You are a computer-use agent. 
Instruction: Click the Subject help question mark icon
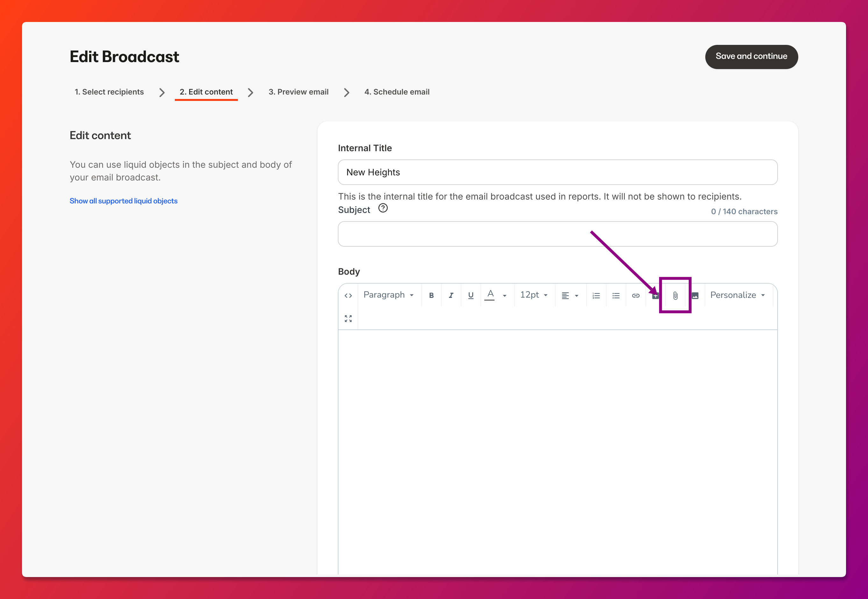point(382,208)
